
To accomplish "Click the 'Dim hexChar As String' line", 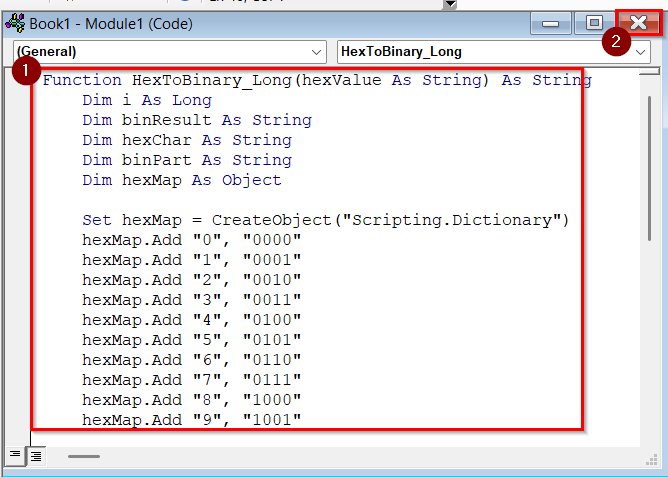I will click(x=187, y=141).
